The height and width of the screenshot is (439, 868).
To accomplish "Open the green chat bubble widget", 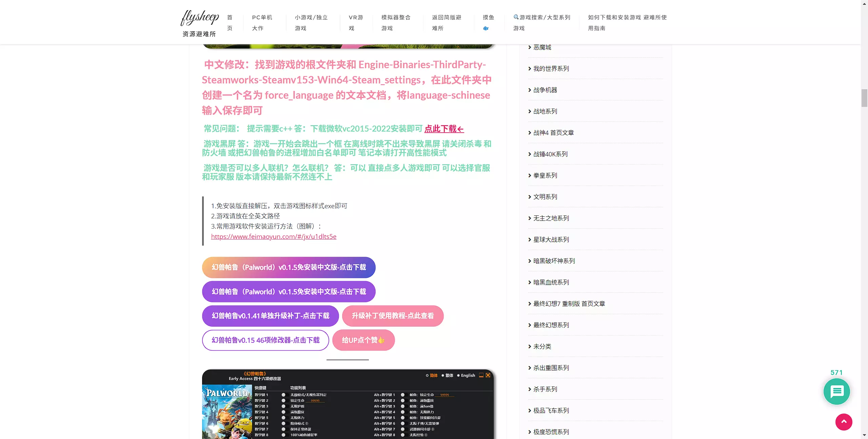I will click(x=836, y=391).
